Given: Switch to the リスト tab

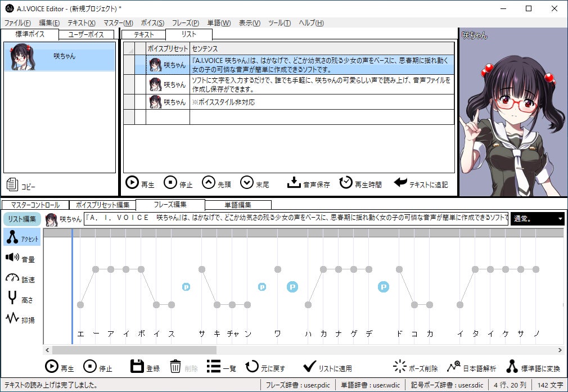Looking at the screenshot, I should point(189,34).
